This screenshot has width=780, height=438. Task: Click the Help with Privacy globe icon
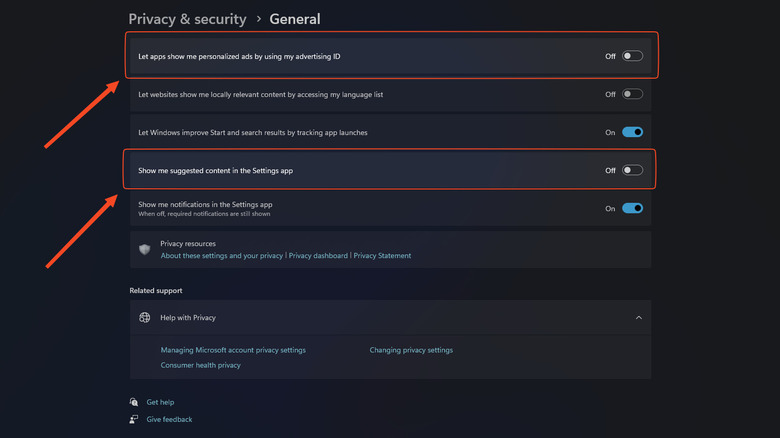click(x=145, y=318)
